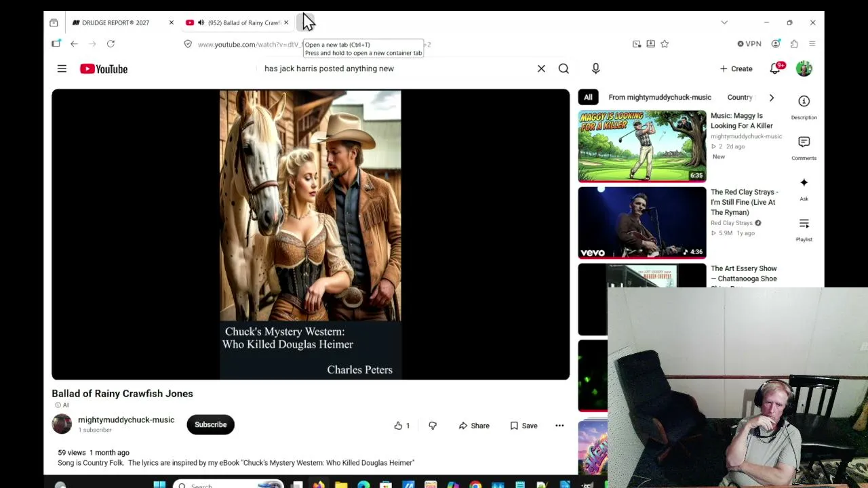
Task: Open Windows Start menu
Action: click(159, 484)
